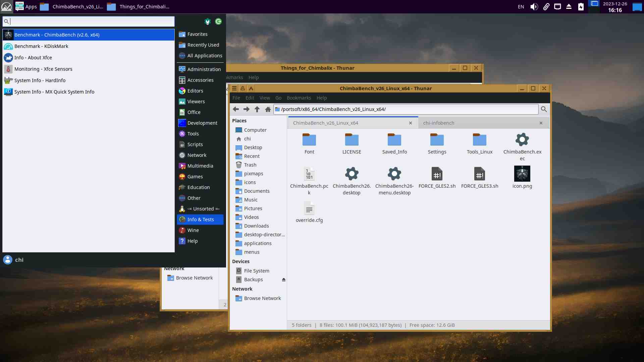Viewport: 644px width, 362px height.
Task: Click the home folder toolbar icon
Action: [268, 109]
